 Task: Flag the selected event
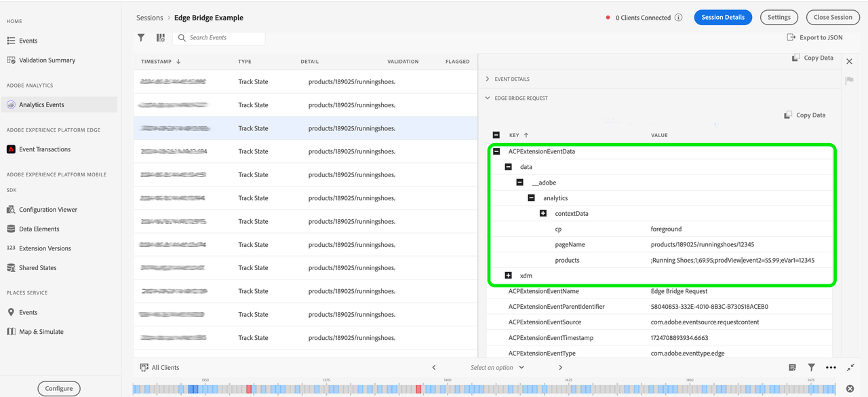(x=849, y=81)
